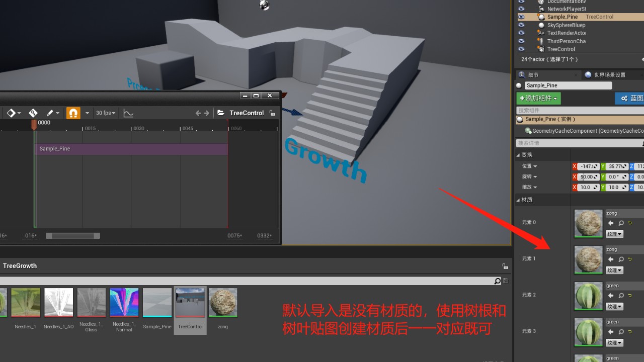Select the Sample_Pine track section in Sequencer
Screen dimensions: 644x362
click(131, 149)
